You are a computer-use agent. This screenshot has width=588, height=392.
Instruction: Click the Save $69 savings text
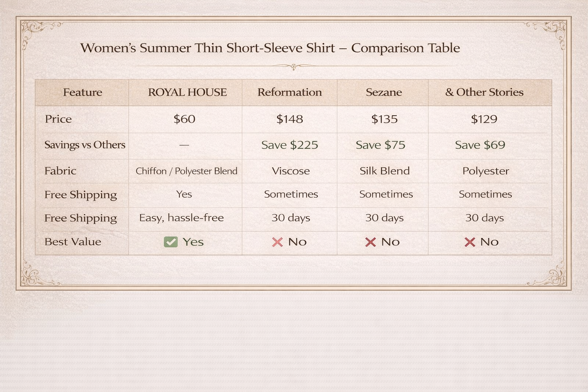coord(480,145)
